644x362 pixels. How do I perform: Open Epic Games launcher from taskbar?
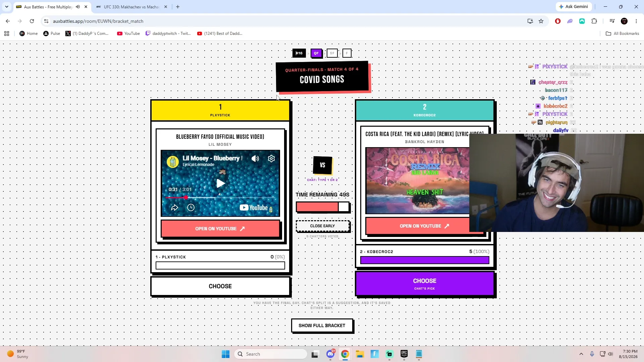tap(404, 354)
